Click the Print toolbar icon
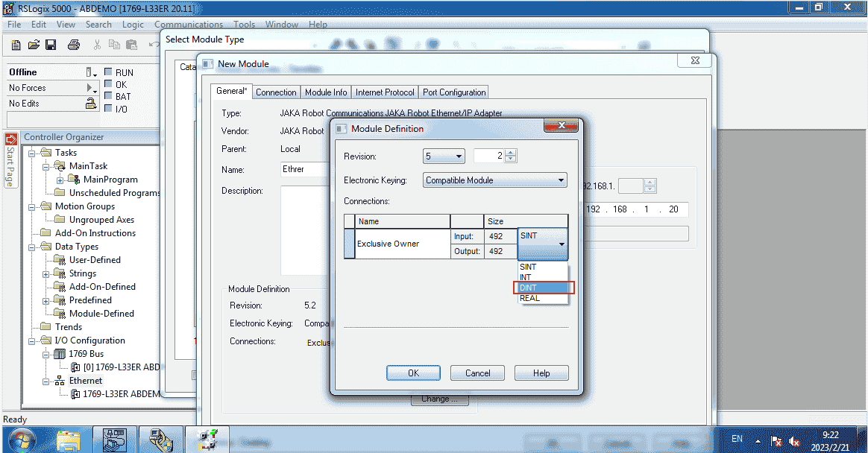The width and height of the screenshot is (868, 453). (74, 45)
